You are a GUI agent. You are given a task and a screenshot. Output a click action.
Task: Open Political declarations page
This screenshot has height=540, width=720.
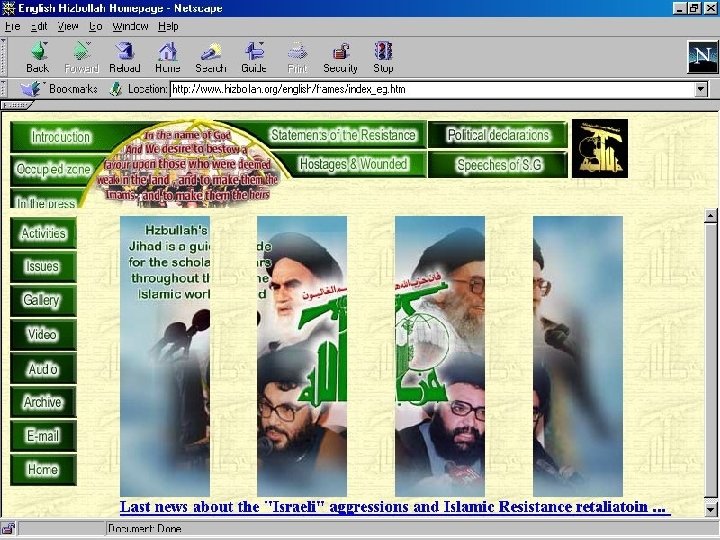pos(498,135)
